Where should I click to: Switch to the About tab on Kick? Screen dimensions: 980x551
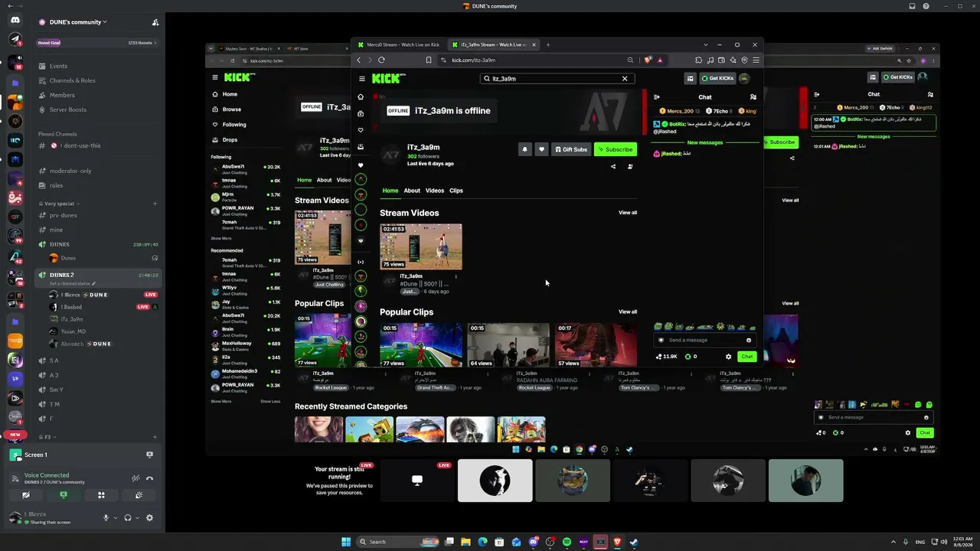pos(412,191)
